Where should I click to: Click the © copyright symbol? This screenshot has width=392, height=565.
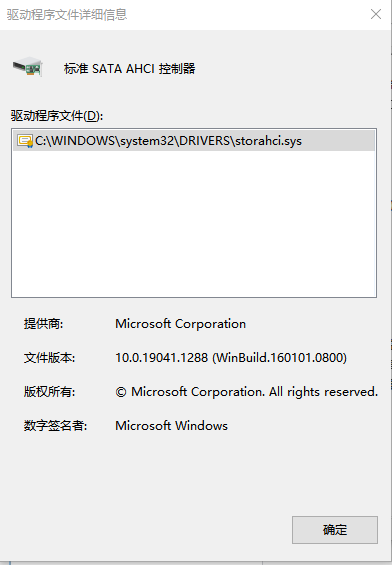pyautogui.click(x=121, y=392)
